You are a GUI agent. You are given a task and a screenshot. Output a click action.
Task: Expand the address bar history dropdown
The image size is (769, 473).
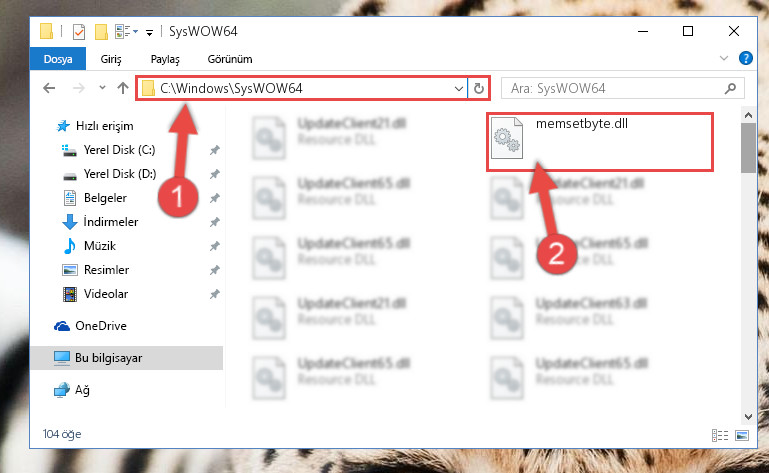pyautogui.click(x=459, y=89)
